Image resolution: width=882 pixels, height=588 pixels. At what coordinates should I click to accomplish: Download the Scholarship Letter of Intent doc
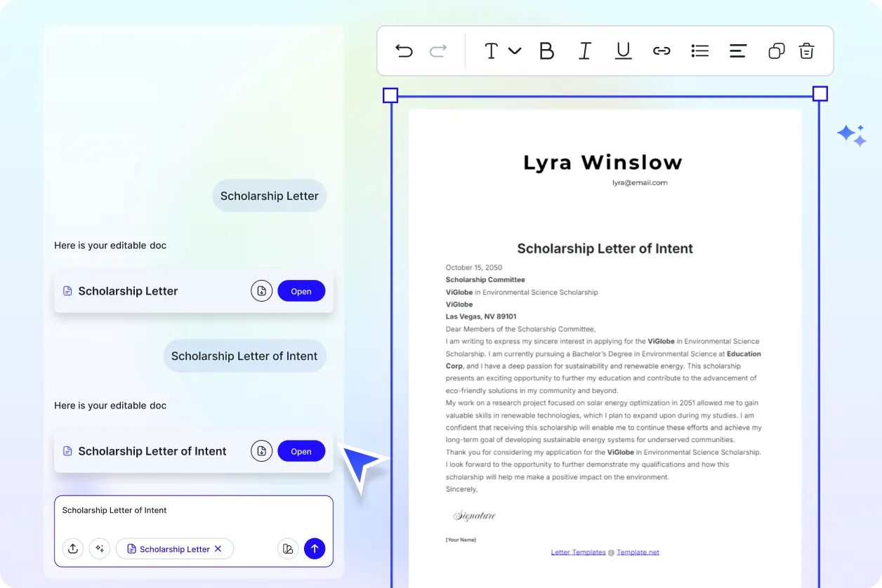(x=261, y=451)
